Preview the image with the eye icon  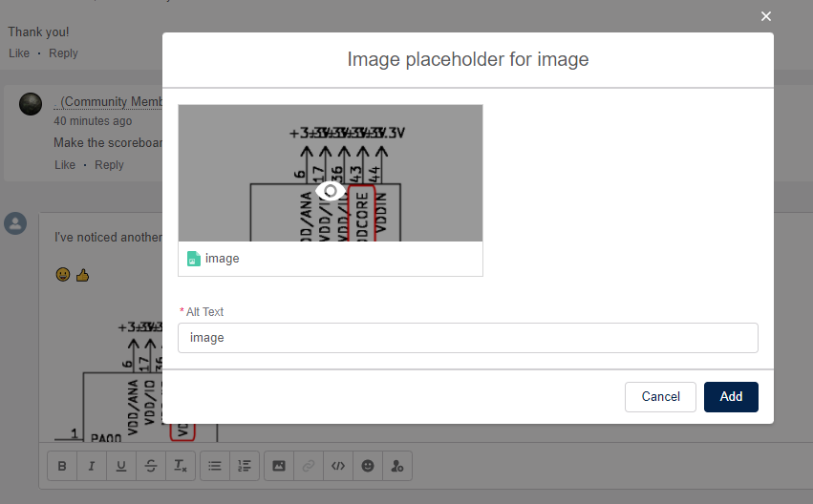[x=331, y=191]
